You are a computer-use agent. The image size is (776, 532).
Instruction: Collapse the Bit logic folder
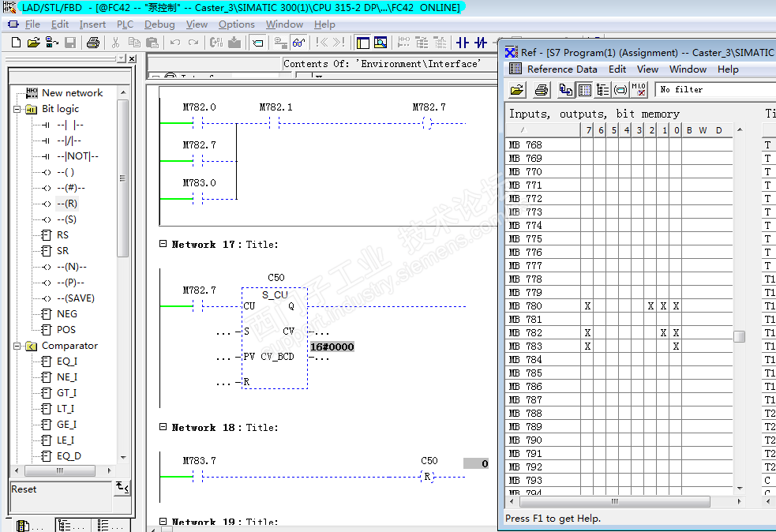[17, 109]
